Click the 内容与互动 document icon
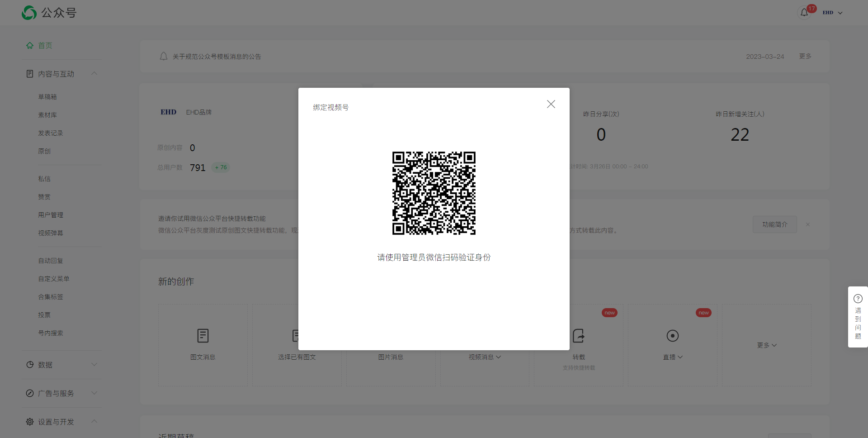This screenshot has width=868, height=438. pyautogui.click(x=30, y=74)
